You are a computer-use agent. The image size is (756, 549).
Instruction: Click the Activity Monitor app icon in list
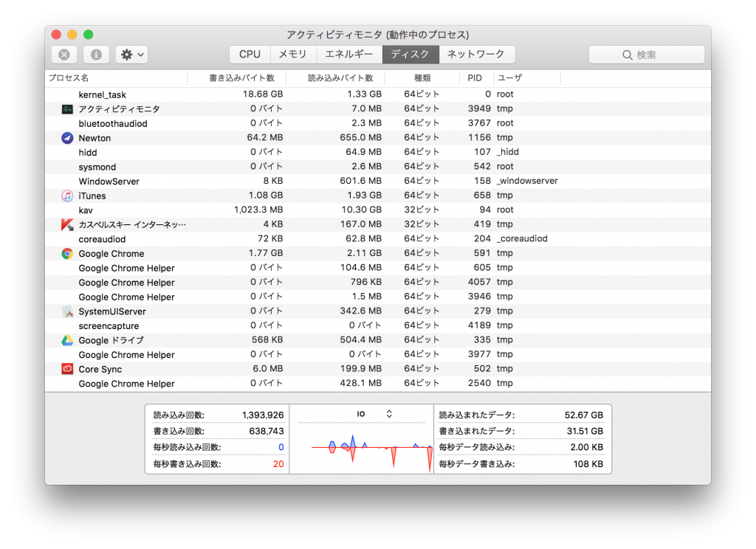pos(67,109)
